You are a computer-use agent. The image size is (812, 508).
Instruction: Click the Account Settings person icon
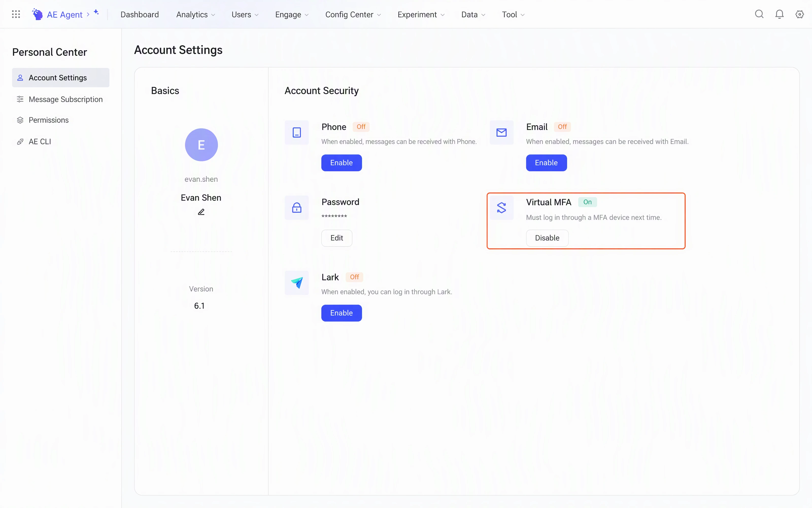tap(20, 78)
